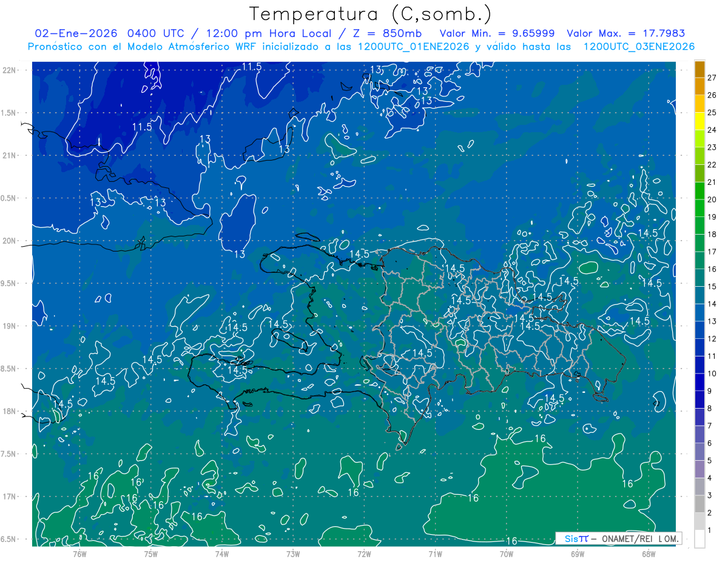728x562 pixels.
Task: Click the "5" label on the color scale
Action: (x=710, y=461)
